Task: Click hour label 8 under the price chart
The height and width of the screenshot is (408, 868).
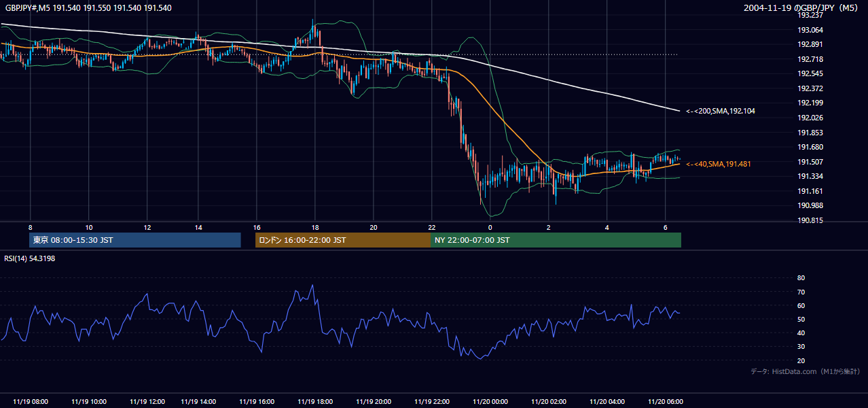Action: [x=30, y=227]
